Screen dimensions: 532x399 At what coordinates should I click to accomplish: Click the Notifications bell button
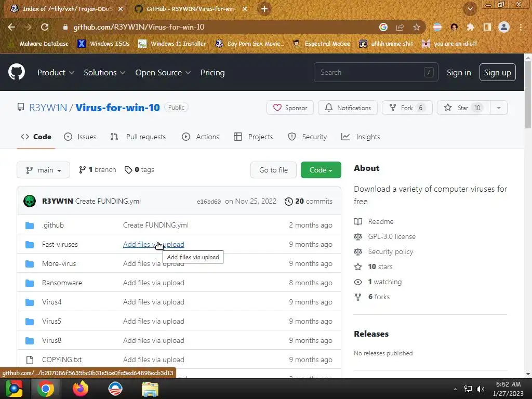(348, 108)
